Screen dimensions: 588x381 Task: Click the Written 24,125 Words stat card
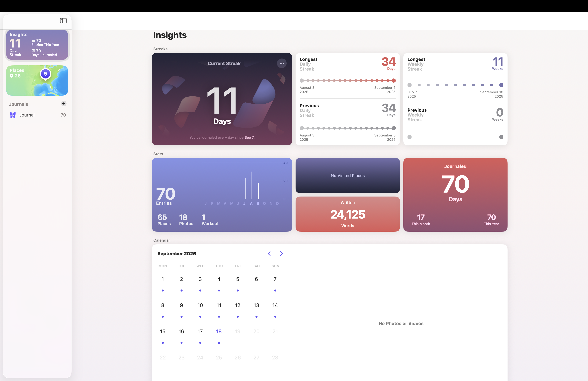point(347,214)
